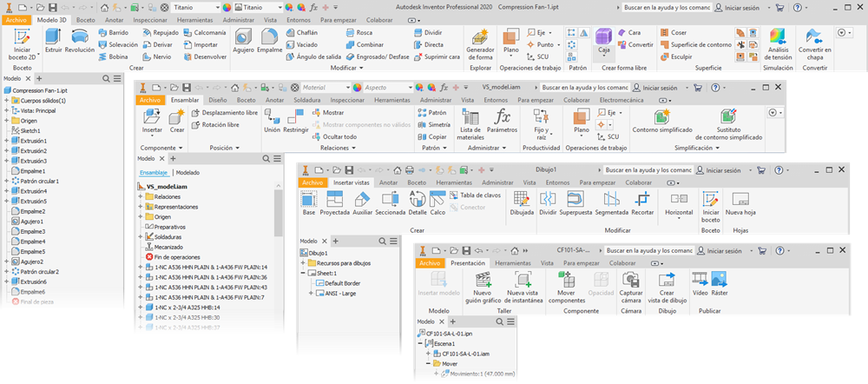Click Convertir en chapa tool
This screenshot has height=384, width=868.
815,44
